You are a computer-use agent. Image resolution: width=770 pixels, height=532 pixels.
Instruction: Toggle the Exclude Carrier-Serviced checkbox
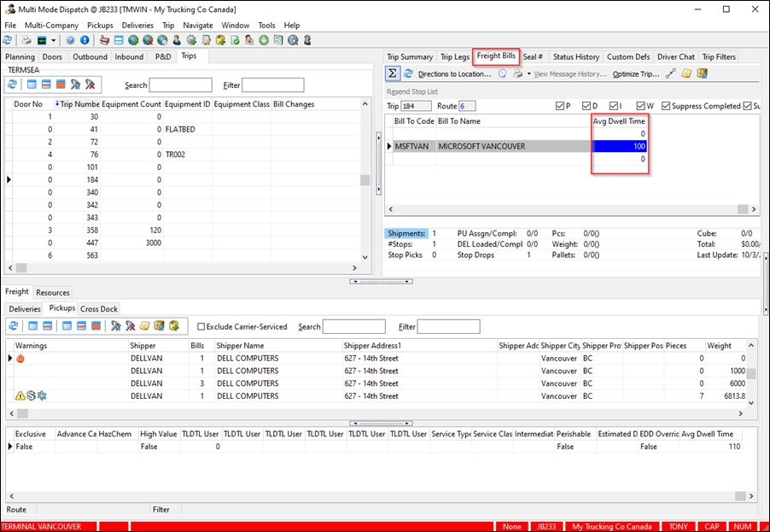click(201, 326)
